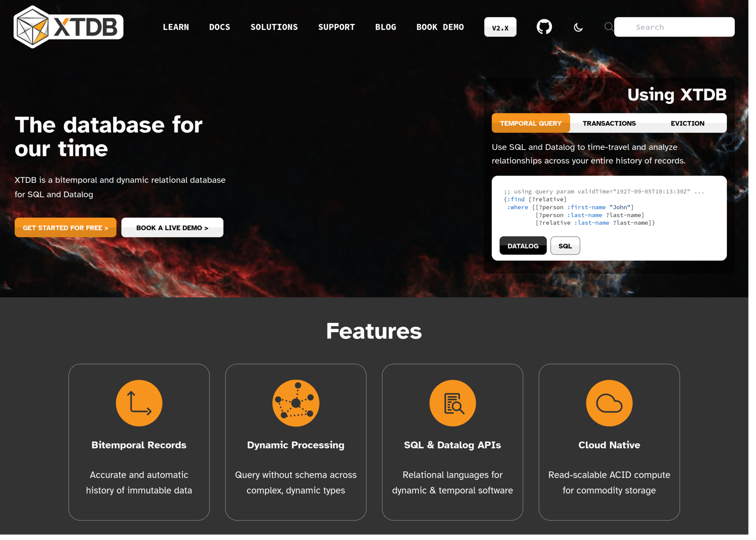The width and height of the screenshot is (756, 540).
Task: Open the GitHub repository icon
Action: 544,27
